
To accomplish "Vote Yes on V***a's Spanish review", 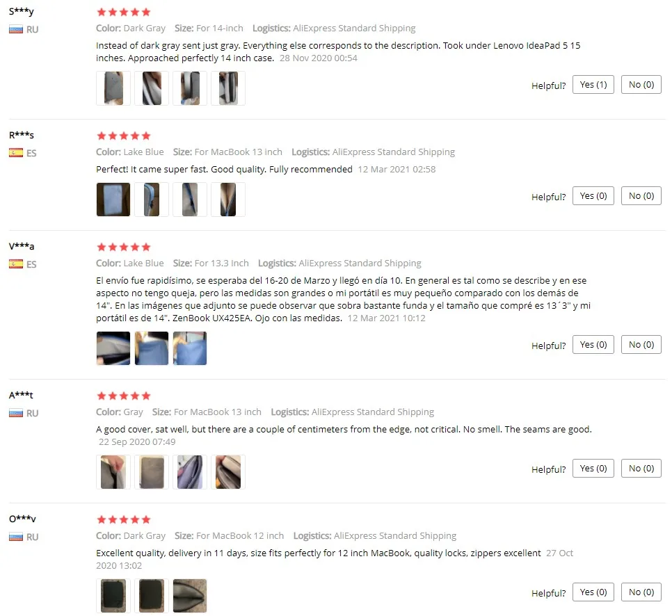I will [593, 344].
